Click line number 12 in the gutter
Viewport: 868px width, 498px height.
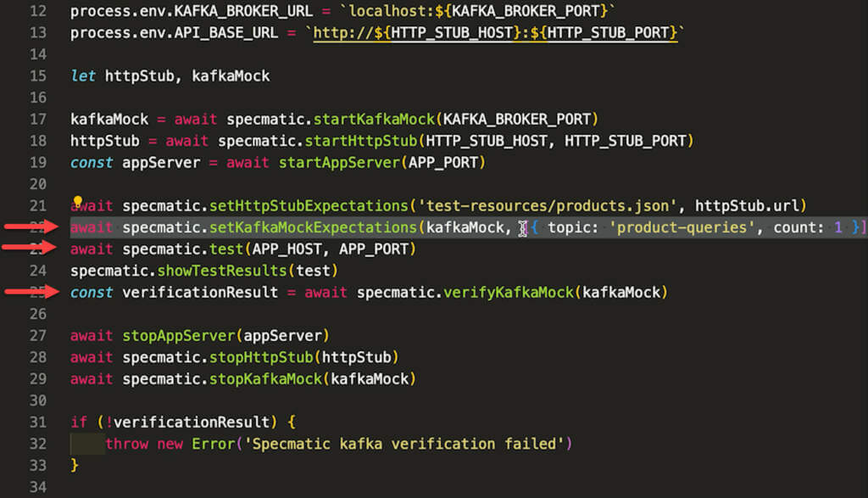(x=37, y=12)
